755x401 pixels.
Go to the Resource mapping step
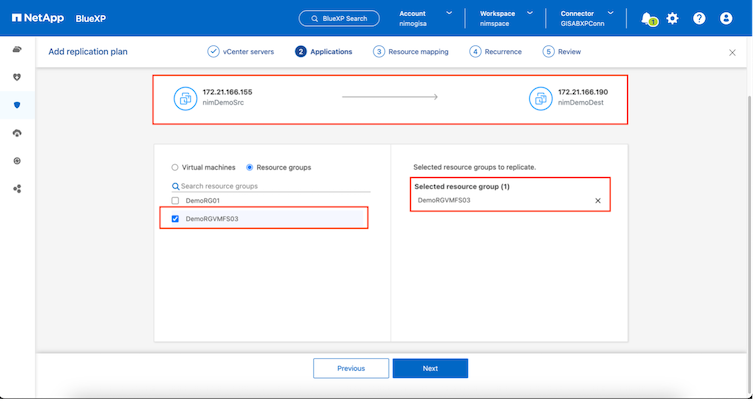(411, 51)
